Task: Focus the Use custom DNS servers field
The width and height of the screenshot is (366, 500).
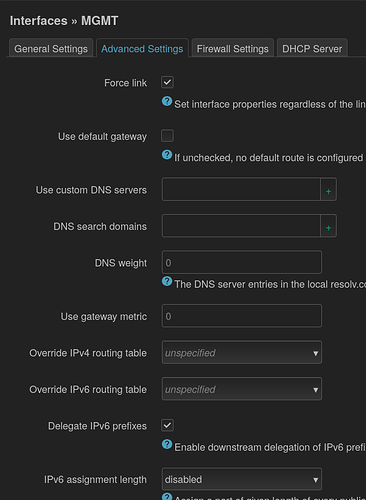Action: coord(241,190)
